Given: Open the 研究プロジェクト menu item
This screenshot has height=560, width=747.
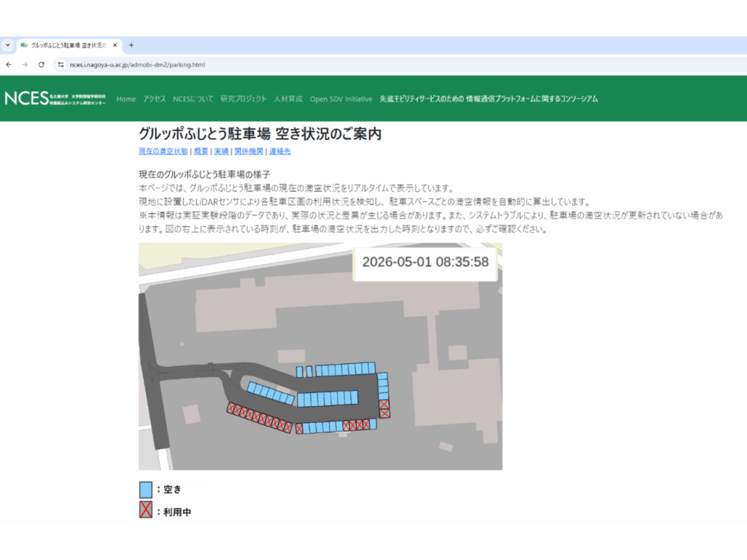Looking at the screenshot, I should click(244, 99).
